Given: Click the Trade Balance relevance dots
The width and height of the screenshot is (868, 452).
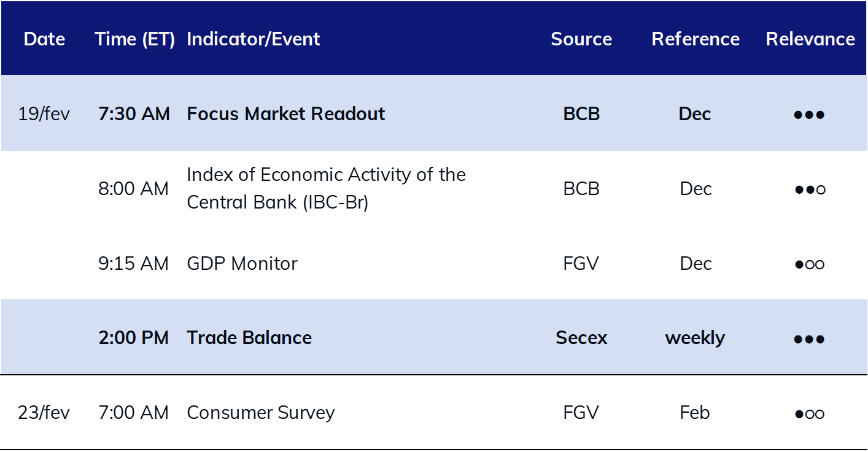Looking at the screenshot, I should (809, 339).
